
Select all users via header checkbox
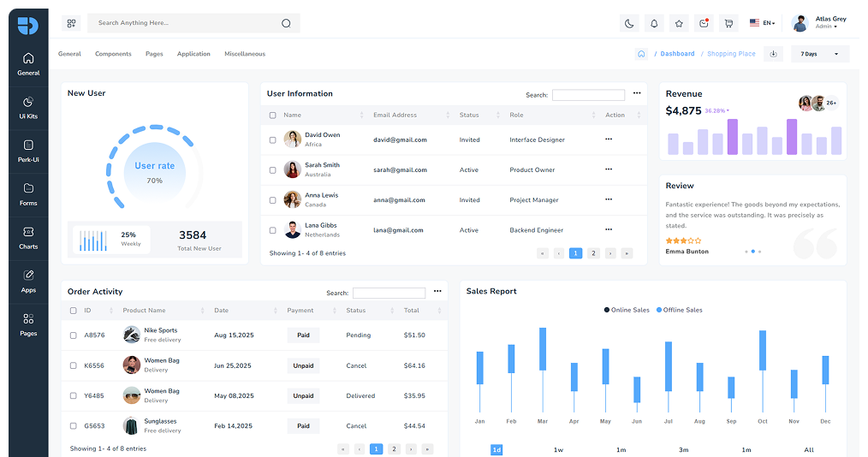point(273,116)
